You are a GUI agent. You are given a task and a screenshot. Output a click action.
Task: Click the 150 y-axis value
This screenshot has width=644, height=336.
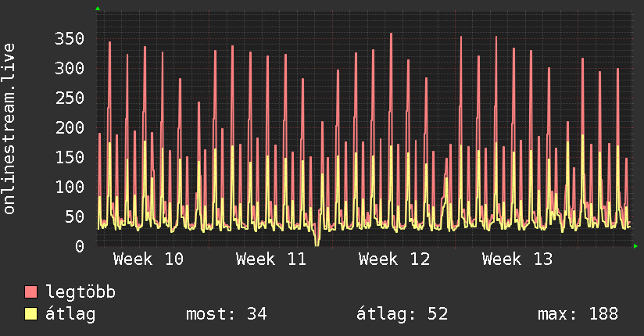[x=70, y=157]
